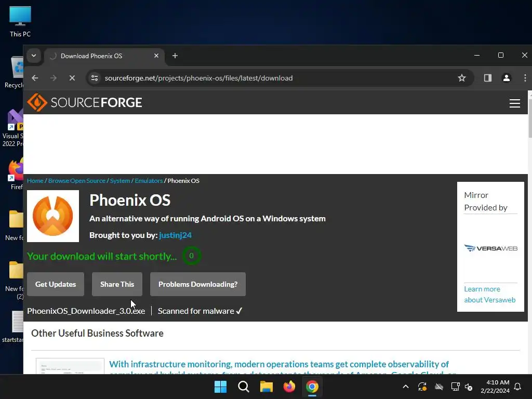Screen dimensions: 532x399
Task: Open Learn more about Versaweb link
Action: tap(489, 295)
